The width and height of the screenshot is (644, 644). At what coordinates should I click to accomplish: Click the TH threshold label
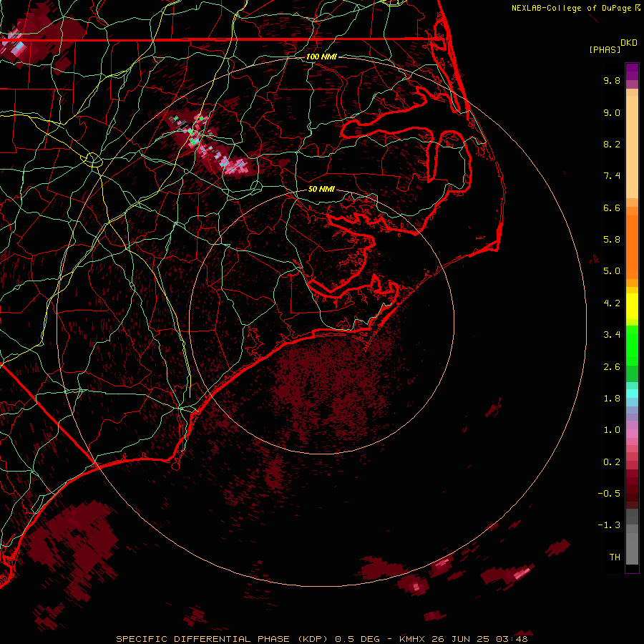[x=615, y=557]
